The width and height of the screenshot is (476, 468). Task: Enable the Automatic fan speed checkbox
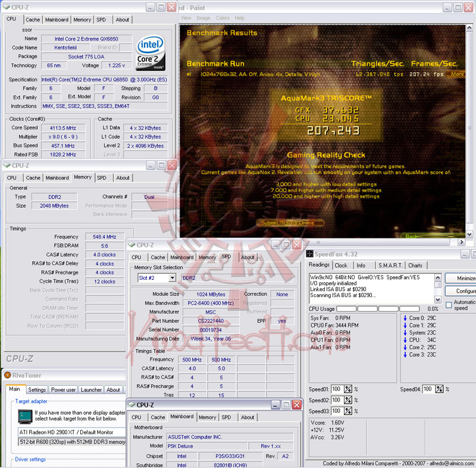[449, 305]
